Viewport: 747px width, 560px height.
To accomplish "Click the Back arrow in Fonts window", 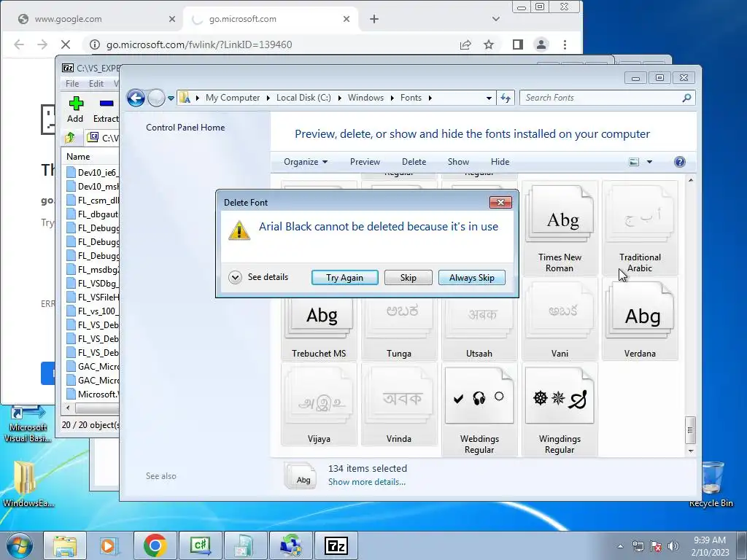I will (136, 98).
